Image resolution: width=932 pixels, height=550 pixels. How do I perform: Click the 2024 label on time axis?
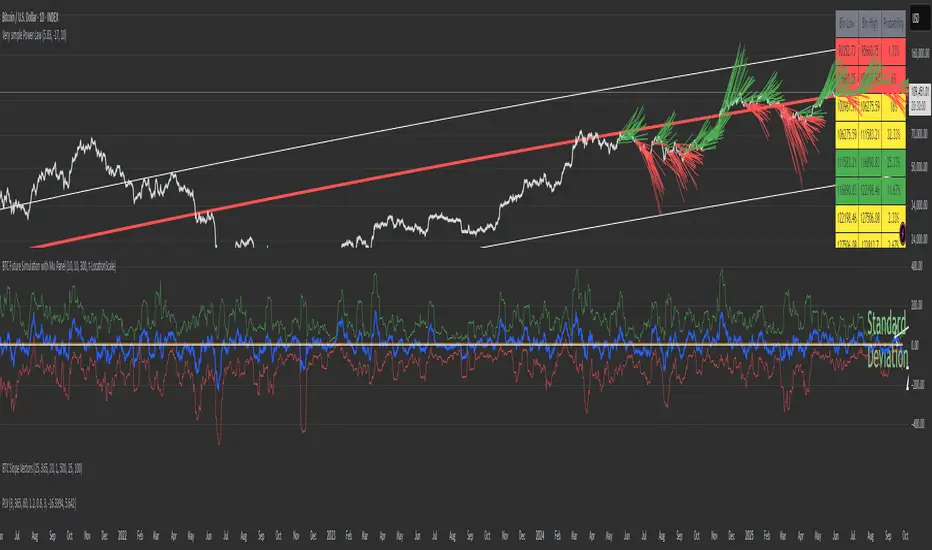540,536
